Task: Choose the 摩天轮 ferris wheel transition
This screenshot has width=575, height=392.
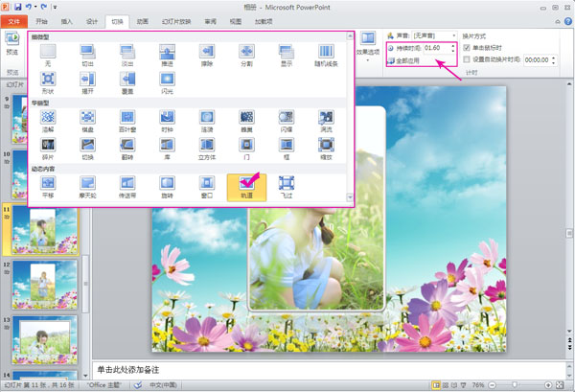Action: coord(87,187)
